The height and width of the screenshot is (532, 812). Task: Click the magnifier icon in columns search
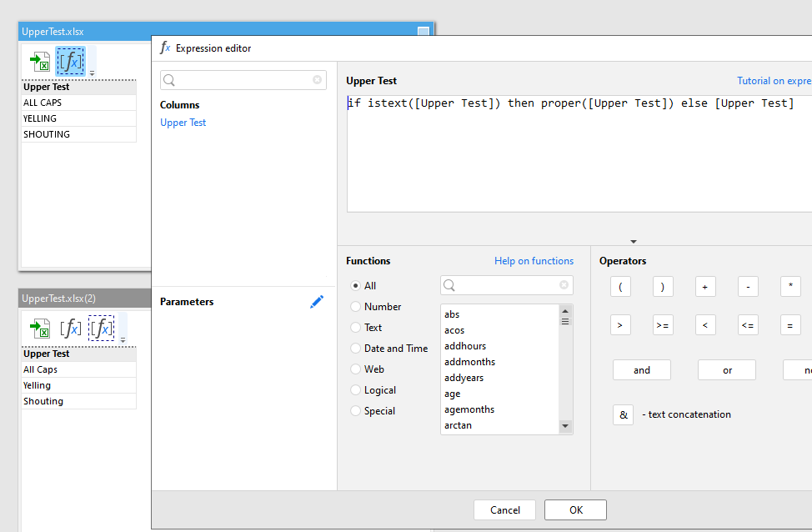click(x=169, y=80)
